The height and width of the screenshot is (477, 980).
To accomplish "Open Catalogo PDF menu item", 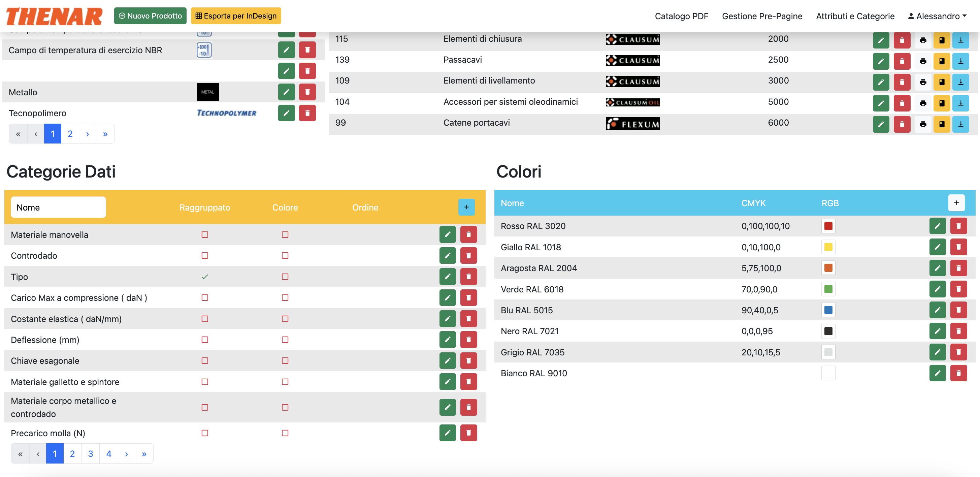I will point(681,16).
